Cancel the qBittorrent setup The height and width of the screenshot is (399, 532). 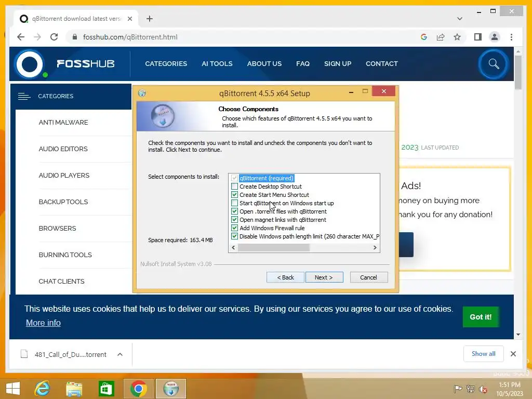click(368, 277)
